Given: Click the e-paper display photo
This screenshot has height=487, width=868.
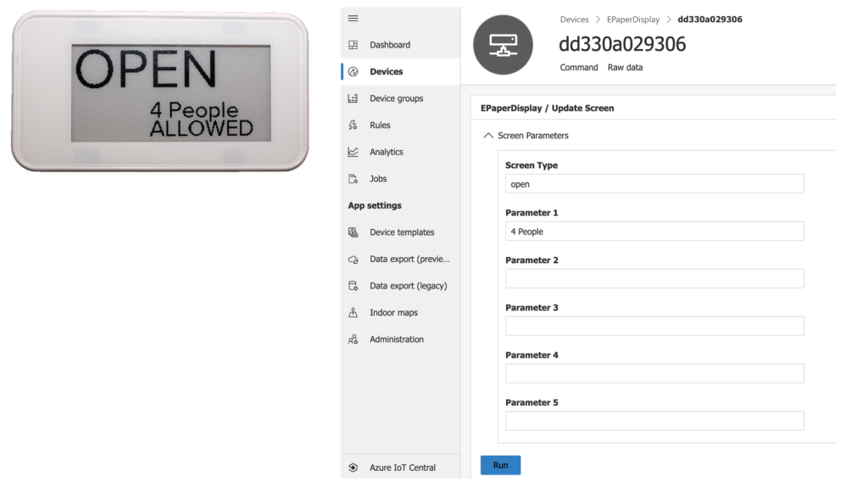Looking at the screenshot, I should 160,92.
